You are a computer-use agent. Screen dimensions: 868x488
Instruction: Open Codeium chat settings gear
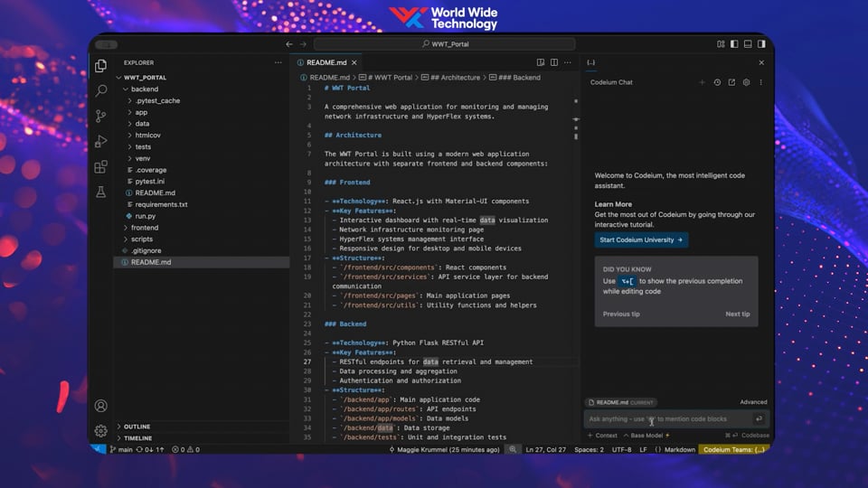tap(746, 82)
